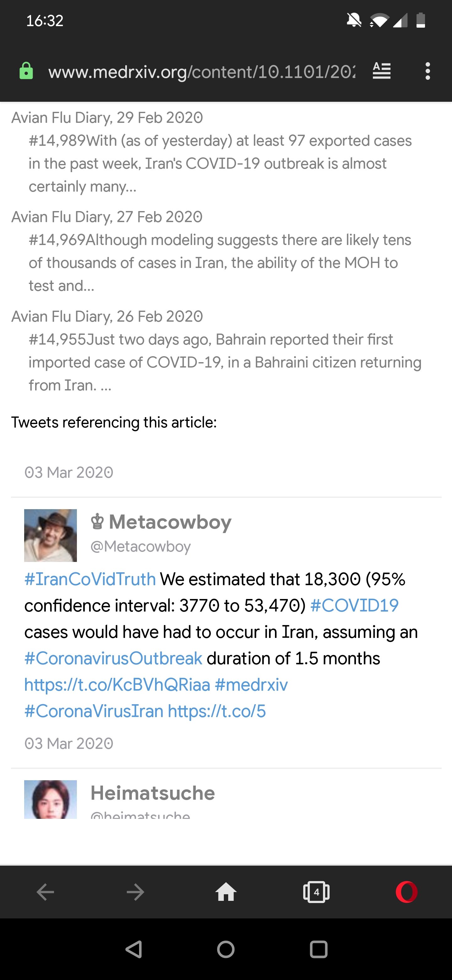Image resolution: width=452 pixels, height=980 pixels.
Task: Open the #COVID19 hashtag link
Action: click(x=354, y=606)
